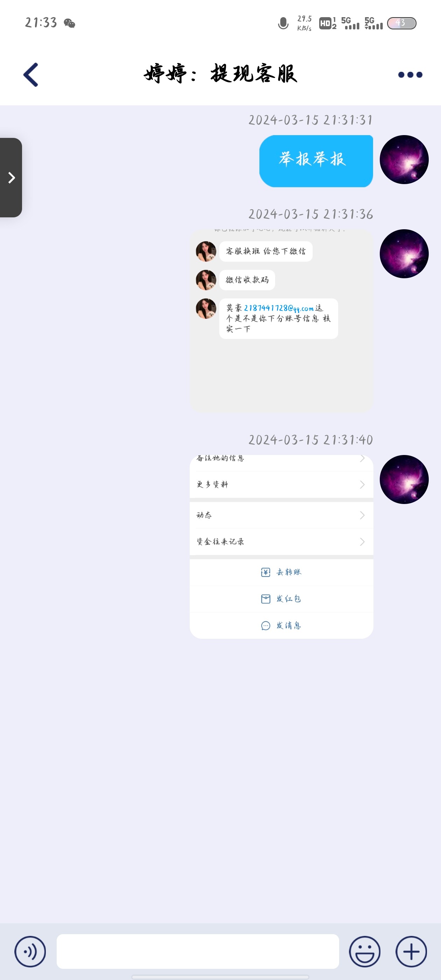Tap the avatar next to 21:31:40 message
Viewport: 441px width, 980px height.
coord(404,479)
